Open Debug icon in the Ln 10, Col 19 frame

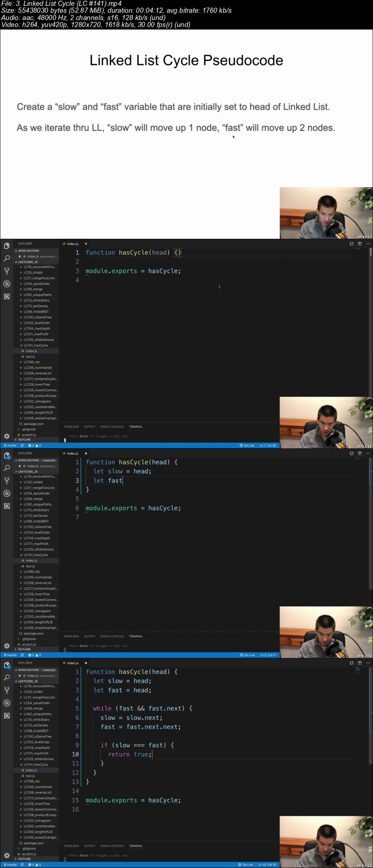[7, 703]
